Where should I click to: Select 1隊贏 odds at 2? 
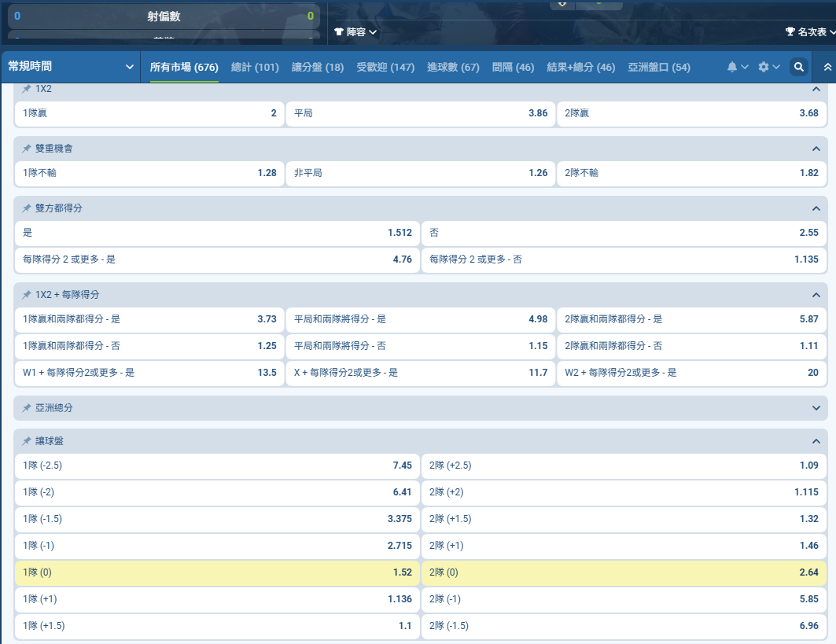[149, 113]
